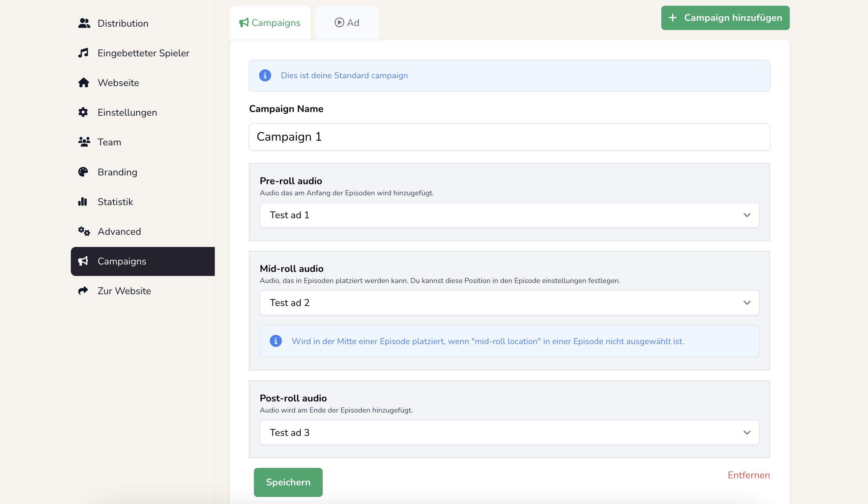Viewport: 868px width, 504px height.
Task: Click the Distribution people icon
Action: click(84, 23)
